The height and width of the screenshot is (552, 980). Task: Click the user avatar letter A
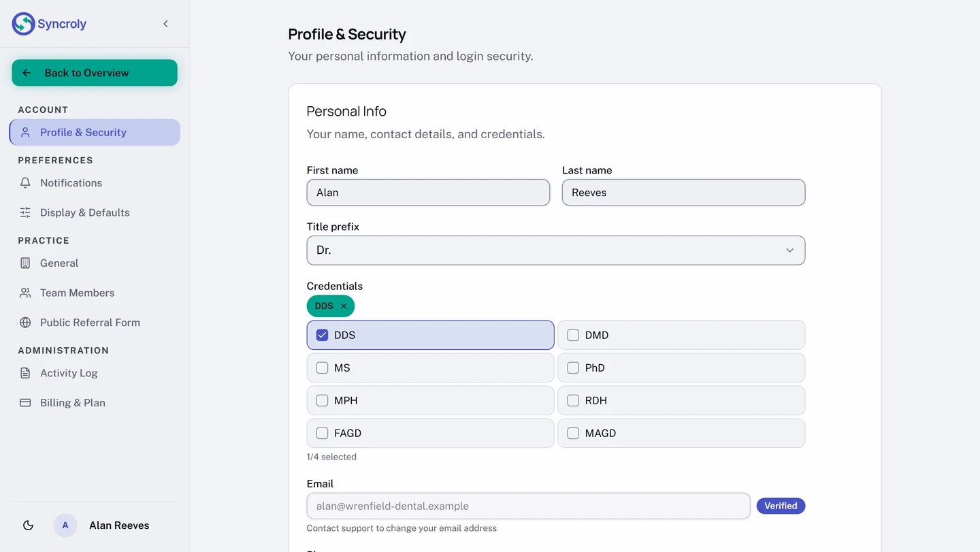(65, 525)
